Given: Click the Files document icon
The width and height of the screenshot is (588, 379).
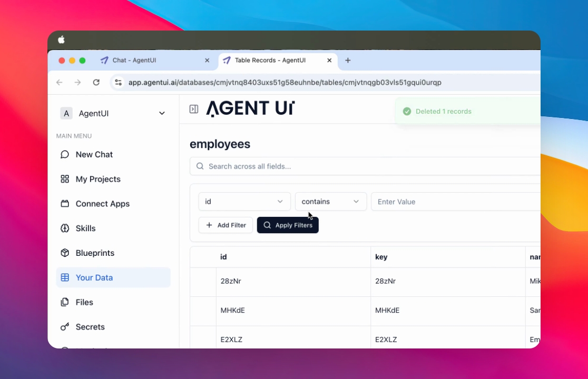Looking at the screenshot, I should 65,302.
